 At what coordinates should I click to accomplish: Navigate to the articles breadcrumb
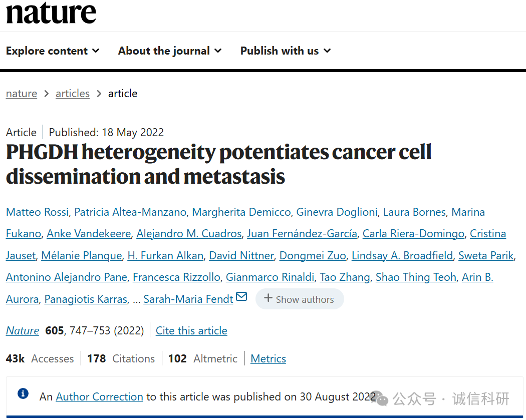[x=73, y=94]
